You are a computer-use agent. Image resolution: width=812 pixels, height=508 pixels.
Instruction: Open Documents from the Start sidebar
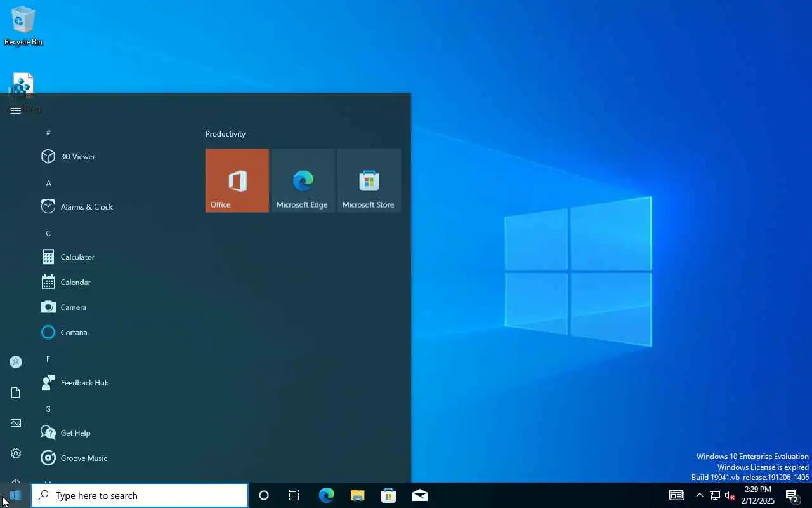pyautogui.click(x=16, y=392)
